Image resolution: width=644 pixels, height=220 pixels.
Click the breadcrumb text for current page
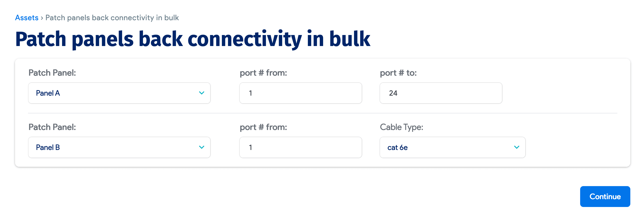click(x=112, y=18)
